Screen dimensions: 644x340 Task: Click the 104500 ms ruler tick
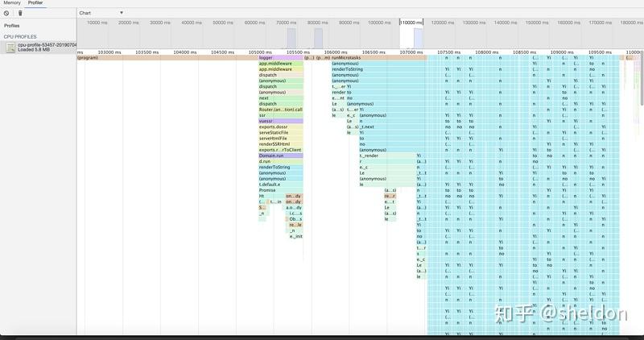pos(222,52)
